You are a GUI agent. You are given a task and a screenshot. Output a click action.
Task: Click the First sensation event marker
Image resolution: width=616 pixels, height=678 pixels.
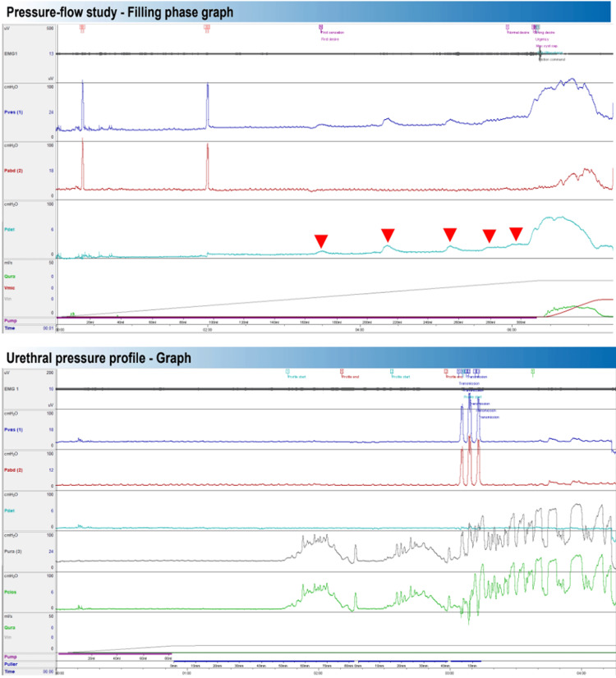point(320,27)
